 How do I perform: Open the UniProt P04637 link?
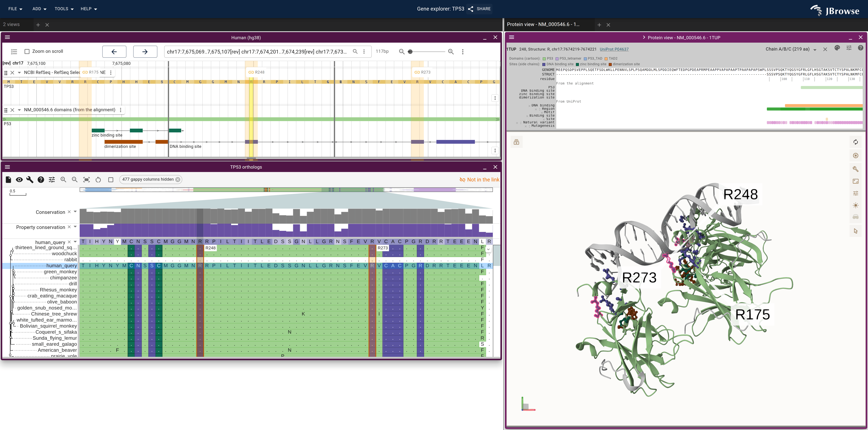click(614, 49)
